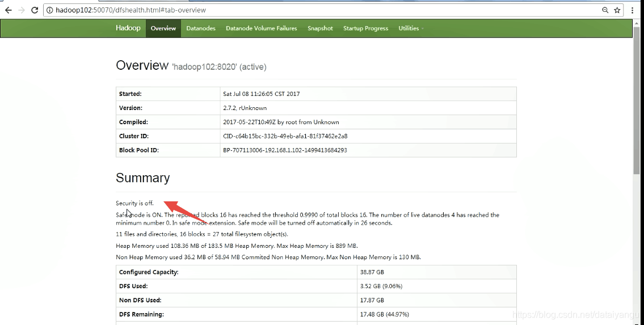This screenshot has width=644, height=325.
Task: Go to the Snapshot tab
Action: [320, 28]
